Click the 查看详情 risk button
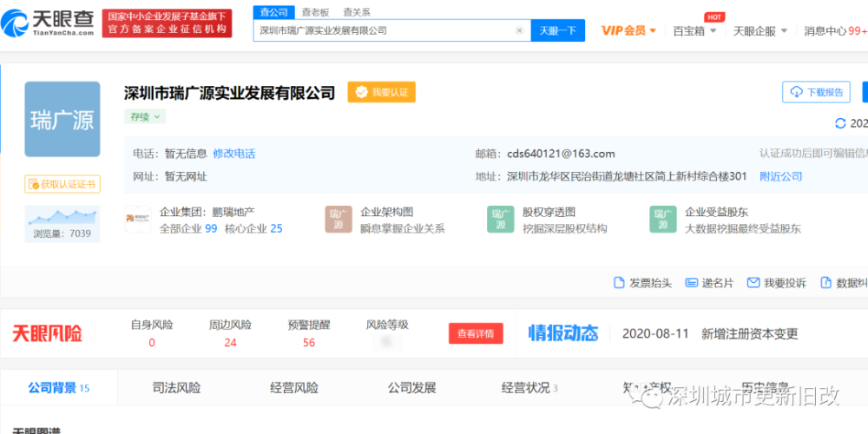Image resolution: width=868 pixels, height=434 pixels. [x=476, y=333]
